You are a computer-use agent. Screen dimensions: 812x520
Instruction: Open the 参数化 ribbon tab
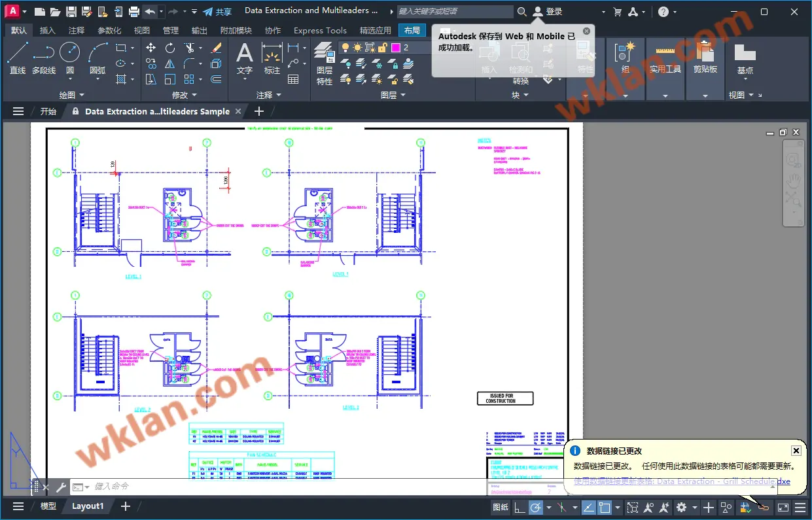pyautogui.click(x=109, y=31)
